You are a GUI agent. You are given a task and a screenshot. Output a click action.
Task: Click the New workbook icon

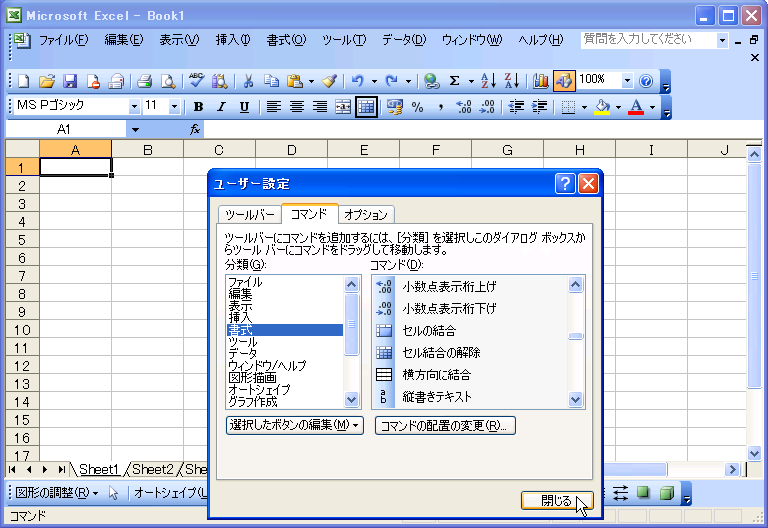coord(23,81)
